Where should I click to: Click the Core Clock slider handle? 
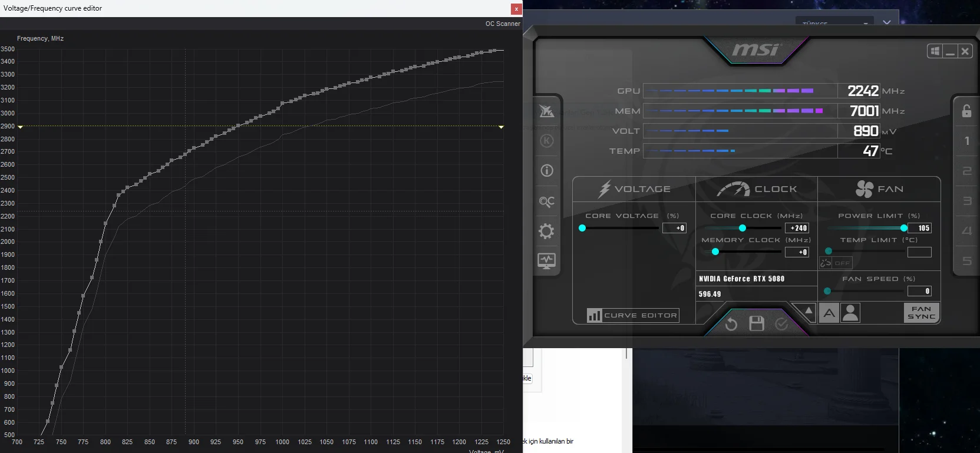pyautogui.click(x=743, y=228)
